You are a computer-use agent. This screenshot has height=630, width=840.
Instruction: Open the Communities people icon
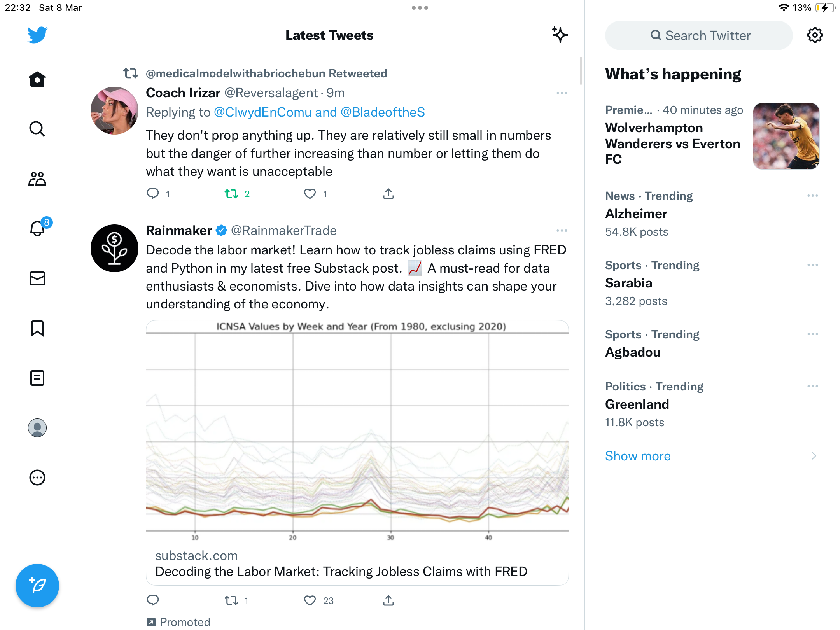(x=37, y=179)
